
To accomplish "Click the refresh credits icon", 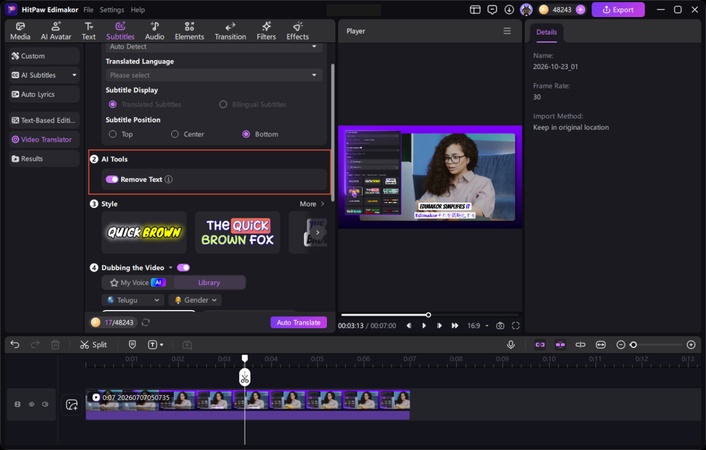I will (x=145, y=322).
